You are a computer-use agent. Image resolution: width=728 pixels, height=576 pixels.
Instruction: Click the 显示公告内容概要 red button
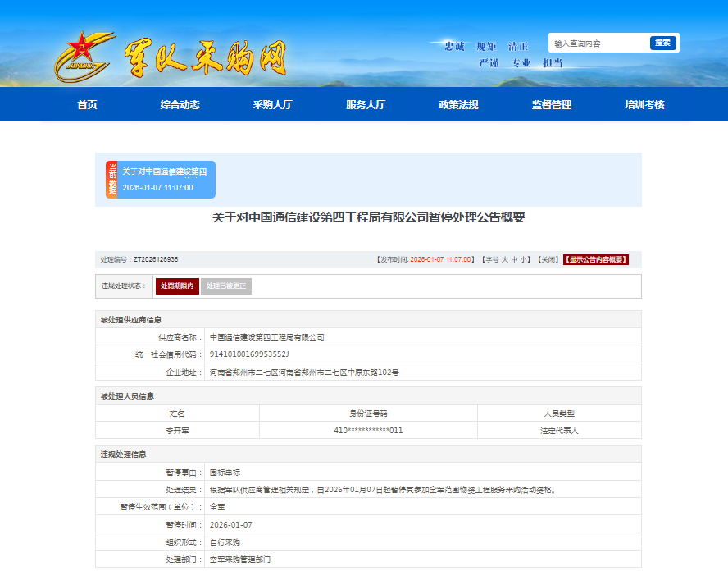595,259
